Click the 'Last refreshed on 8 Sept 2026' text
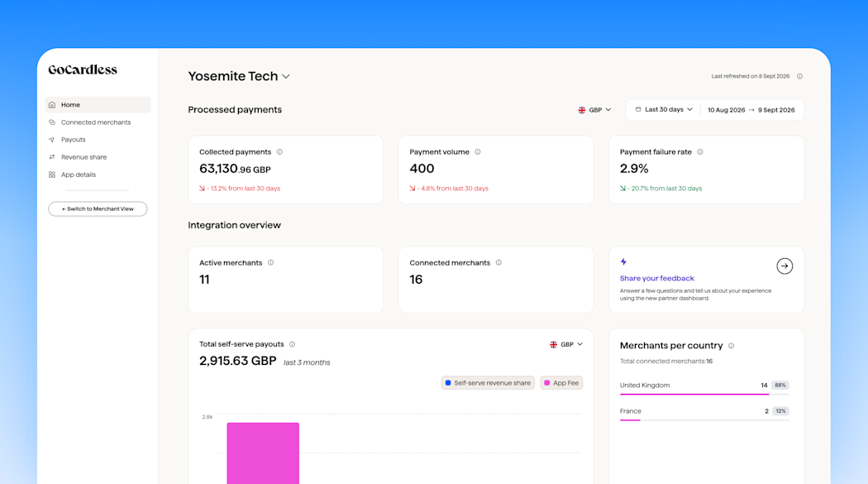Image resolution: width=868 pixels, height=484 pixels. pos(750,76)
